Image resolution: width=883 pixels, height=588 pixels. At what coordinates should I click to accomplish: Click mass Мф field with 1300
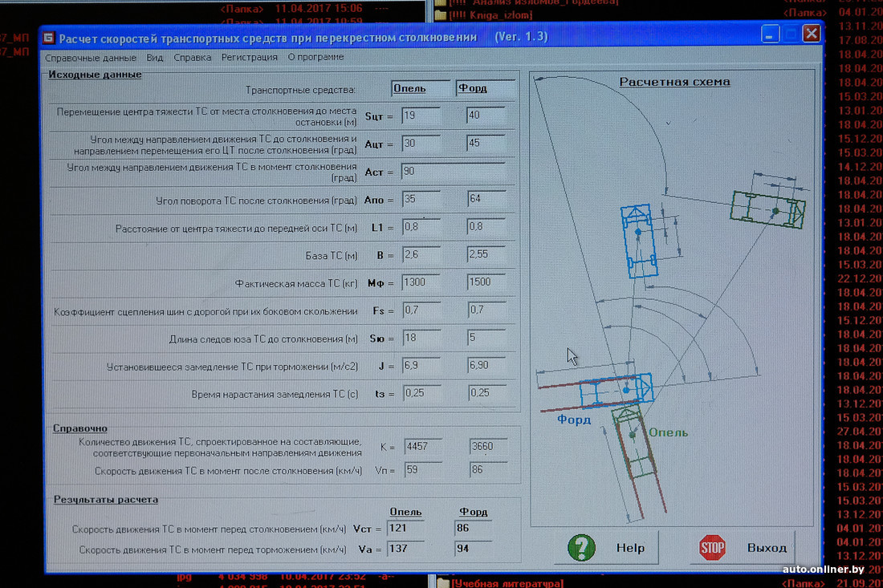(421, 282)
